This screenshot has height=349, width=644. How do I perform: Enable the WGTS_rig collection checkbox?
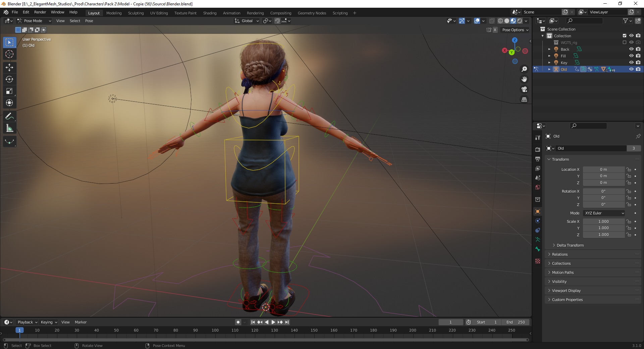(625, 42)
